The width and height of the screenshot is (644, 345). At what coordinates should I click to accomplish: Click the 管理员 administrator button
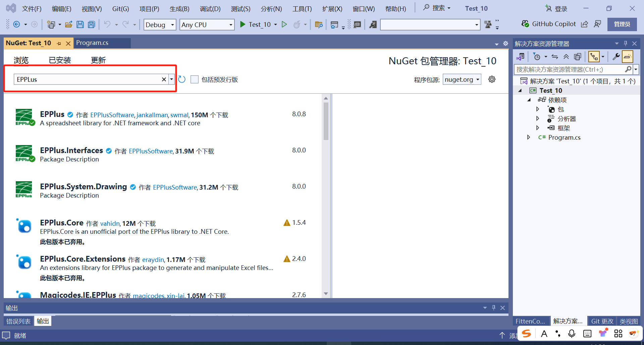[622, 24]
